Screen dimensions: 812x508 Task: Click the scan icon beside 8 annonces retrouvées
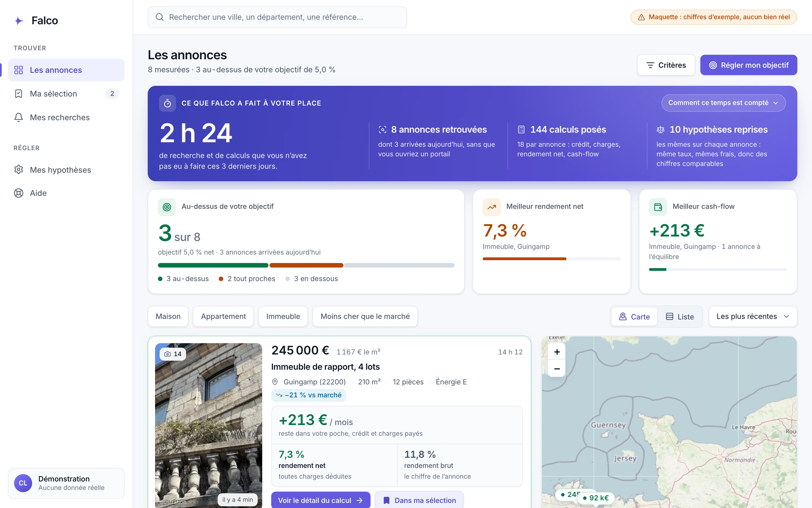click(383, 130)
